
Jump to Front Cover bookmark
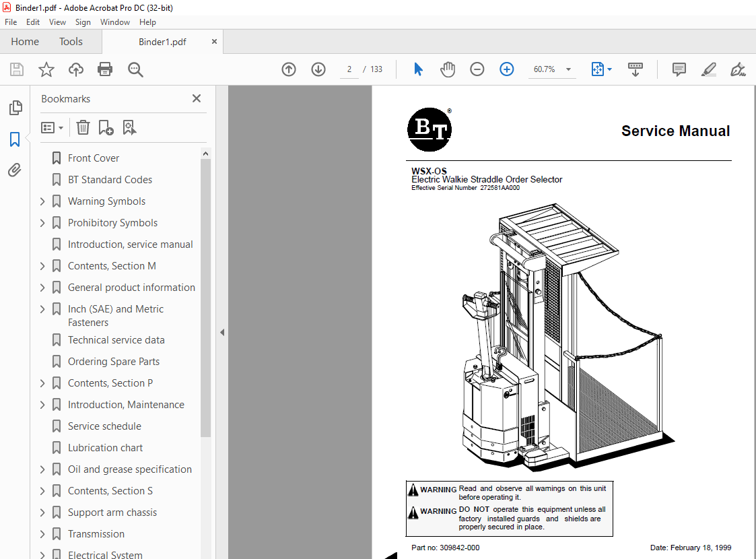tap(94, 158)
